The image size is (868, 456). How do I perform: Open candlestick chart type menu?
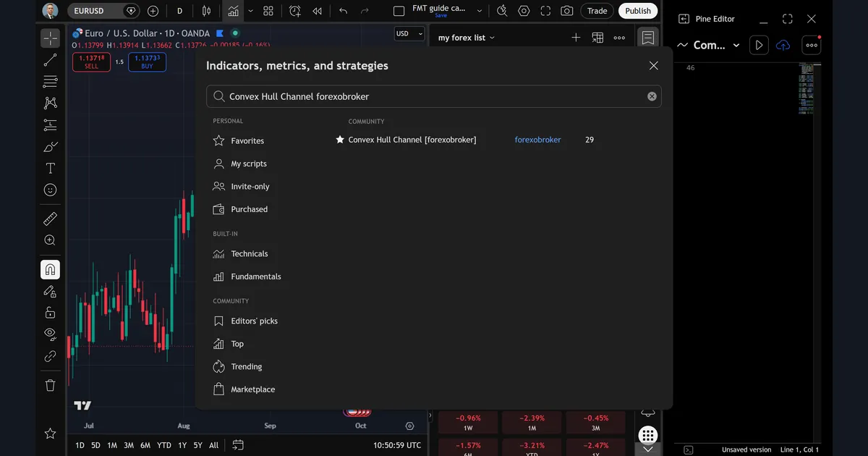[x=206, y=11]
